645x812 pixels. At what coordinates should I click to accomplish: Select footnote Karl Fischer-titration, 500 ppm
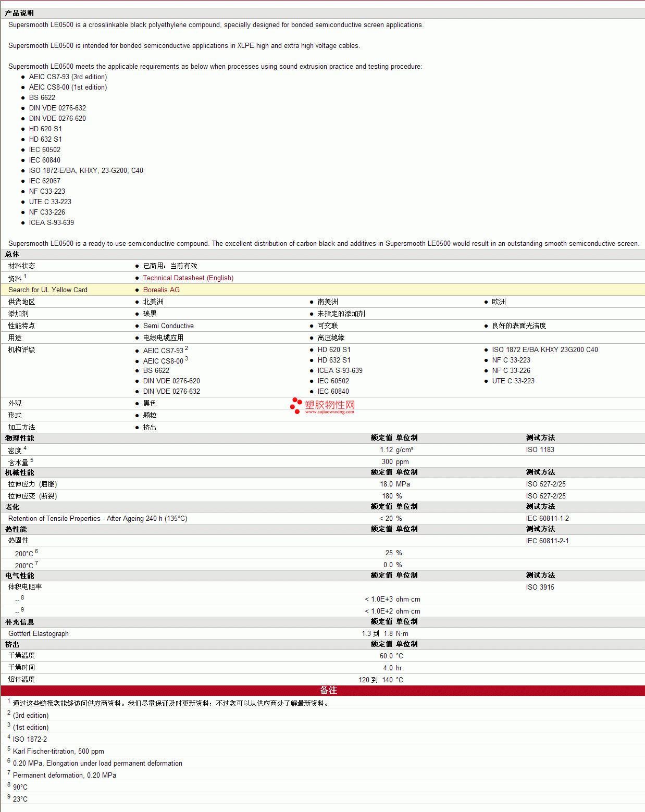[x=58, y=752]
